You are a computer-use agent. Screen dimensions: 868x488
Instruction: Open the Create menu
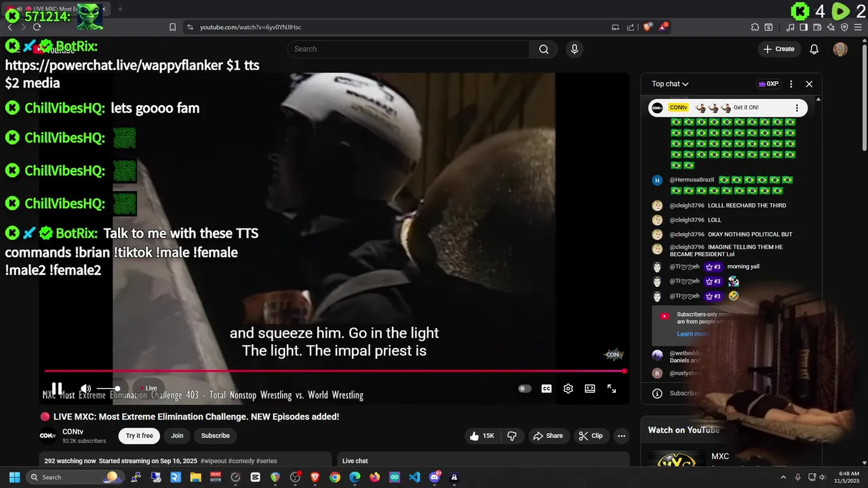pyautogui.click(x=778, y=49)
